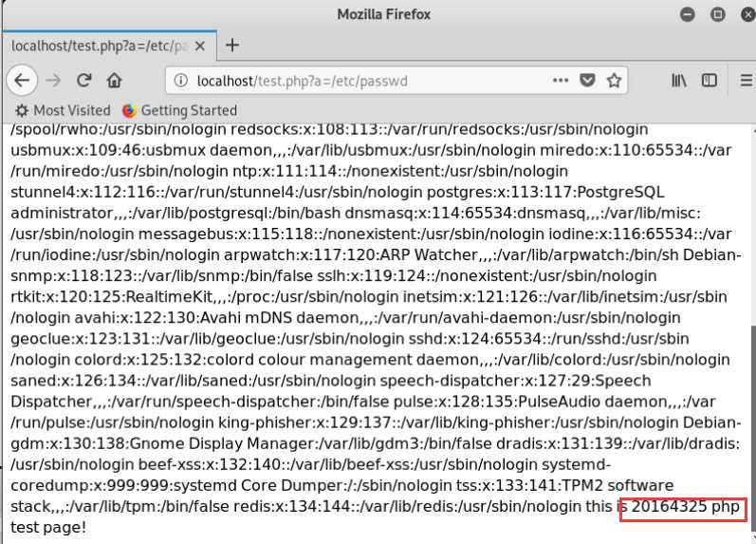Open the Getting Started bookmark
Screen dimensions: 756x544
pos(179,110)
